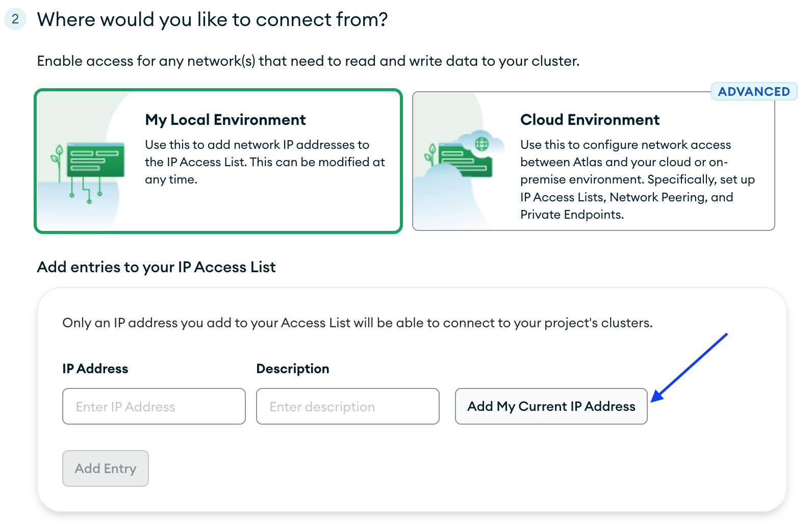Click the 'Cloud Environment' title text
The image size is (812, 523).
point(590,120)
